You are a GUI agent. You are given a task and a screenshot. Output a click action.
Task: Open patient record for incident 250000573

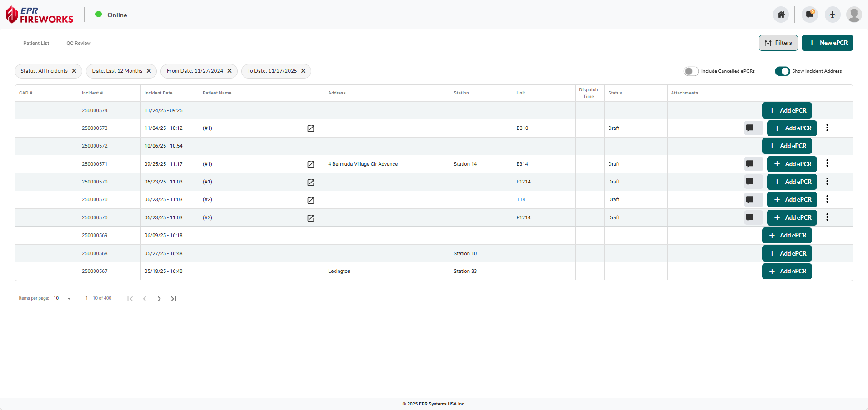point(311,128)
